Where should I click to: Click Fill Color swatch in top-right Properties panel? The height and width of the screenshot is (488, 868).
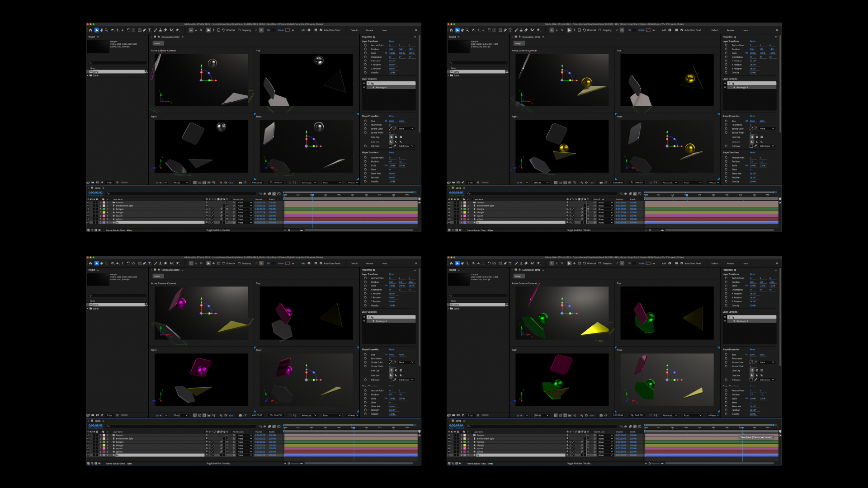751,146
